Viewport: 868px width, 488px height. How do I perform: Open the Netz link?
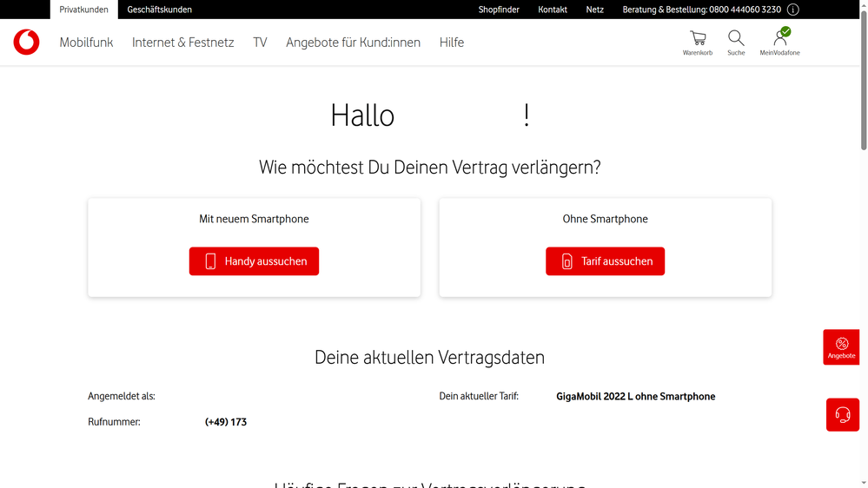point(594,10)
